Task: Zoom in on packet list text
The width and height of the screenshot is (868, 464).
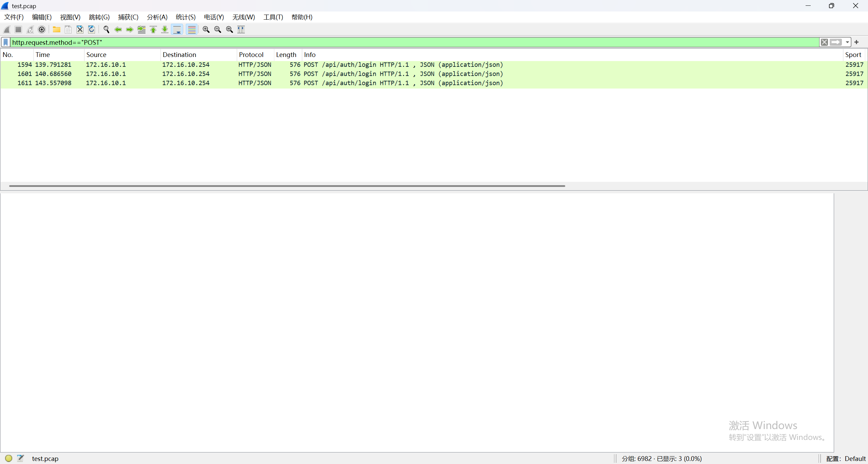Action: [206, 30]
